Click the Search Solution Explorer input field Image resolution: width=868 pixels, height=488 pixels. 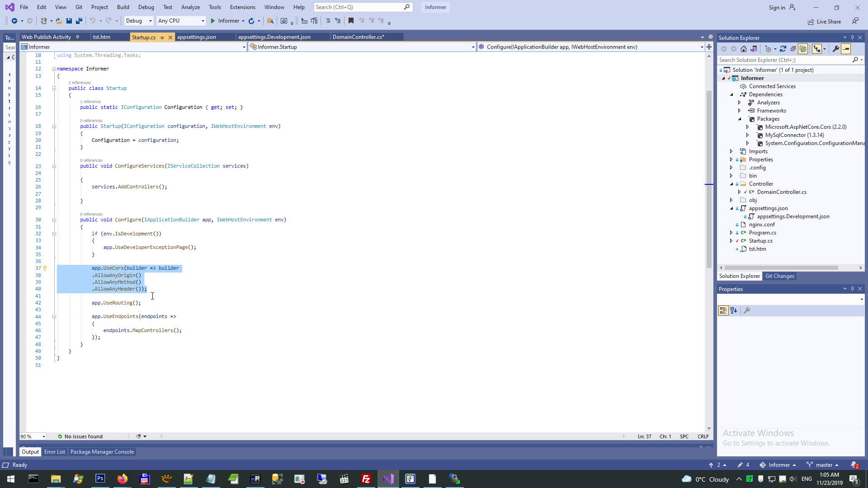tap(784, 60)
